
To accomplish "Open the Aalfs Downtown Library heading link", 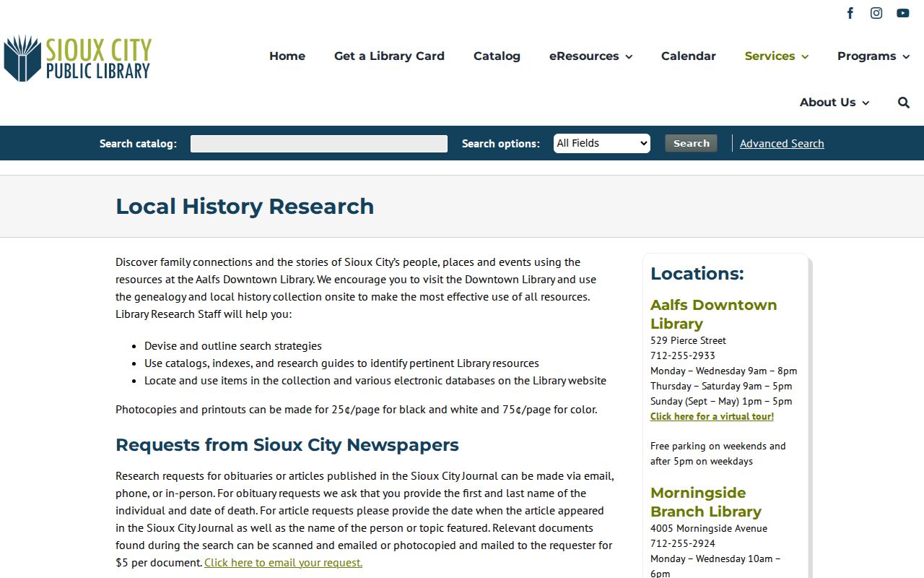I will (x=714, y=314).
